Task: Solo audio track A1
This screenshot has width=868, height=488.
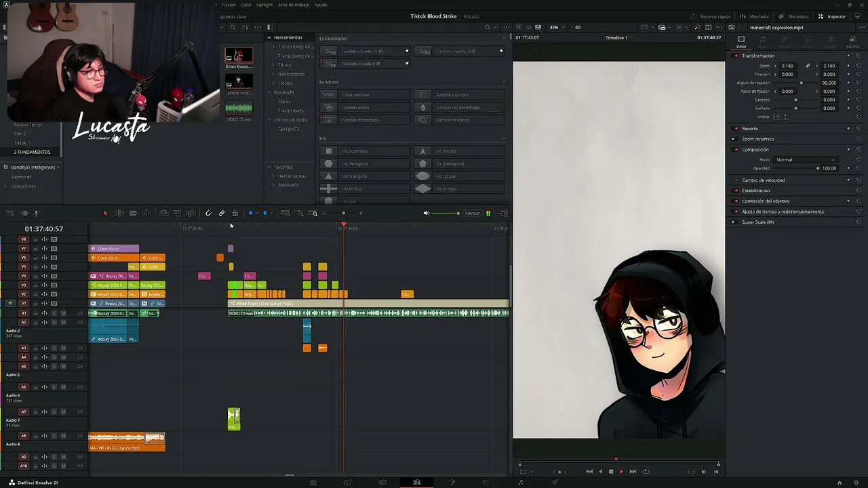Action: 54,313
